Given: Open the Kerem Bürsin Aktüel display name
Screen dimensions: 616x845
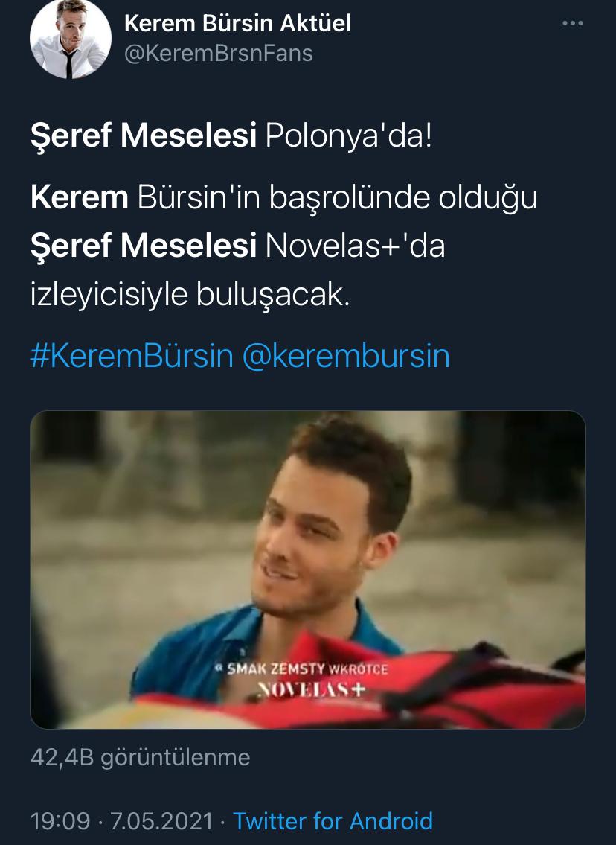Looking at the screenshot, I should 237,23.
